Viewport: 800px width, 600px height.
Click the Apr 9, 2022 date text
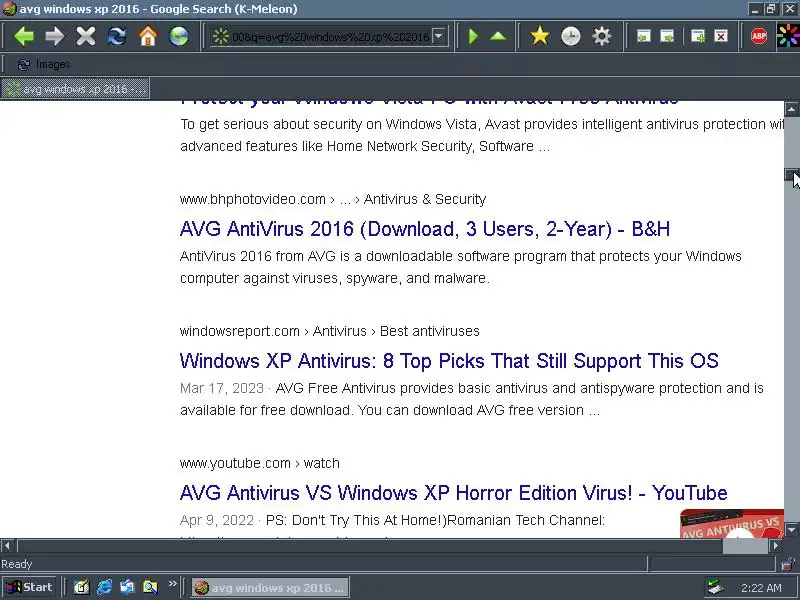216,520
